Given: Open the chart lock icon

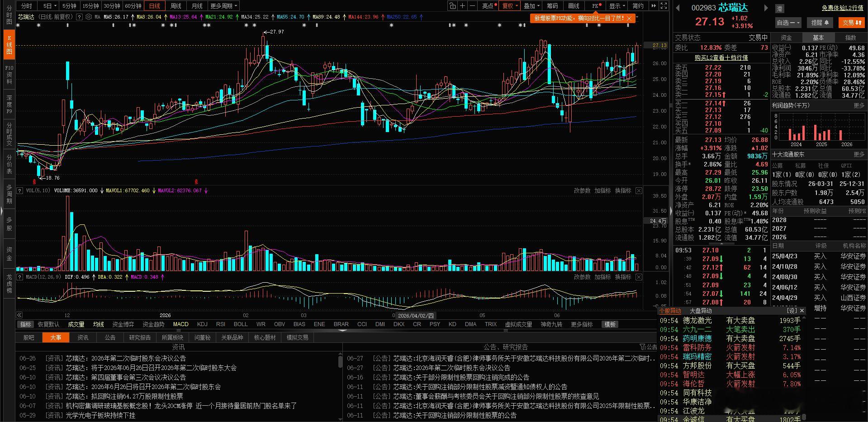Looking at the screenshot, I should [452, 6].
